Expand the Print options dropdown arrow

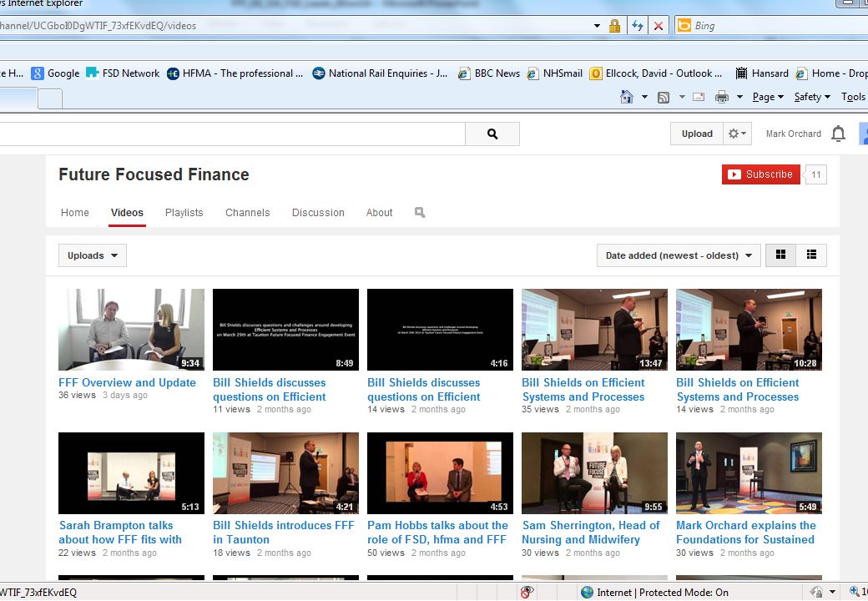click(739, 98)
